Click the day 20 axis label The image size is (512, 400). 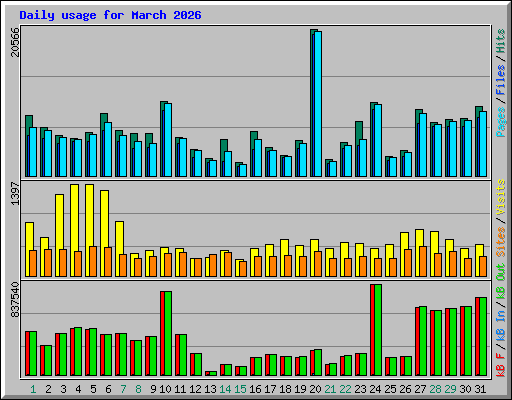[x=315, y=389]
